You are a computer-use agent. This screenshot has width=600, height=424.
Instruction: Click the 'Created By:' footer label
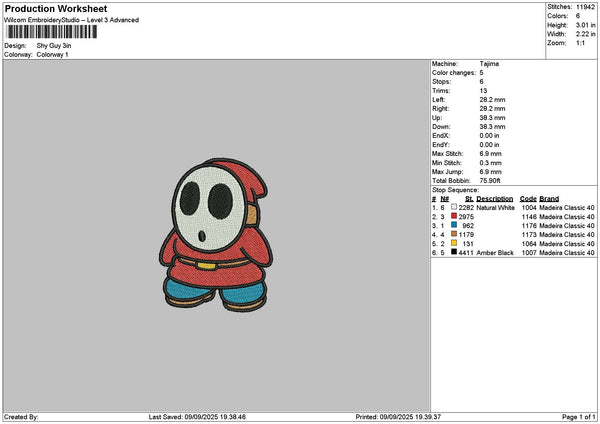[21, 417]
